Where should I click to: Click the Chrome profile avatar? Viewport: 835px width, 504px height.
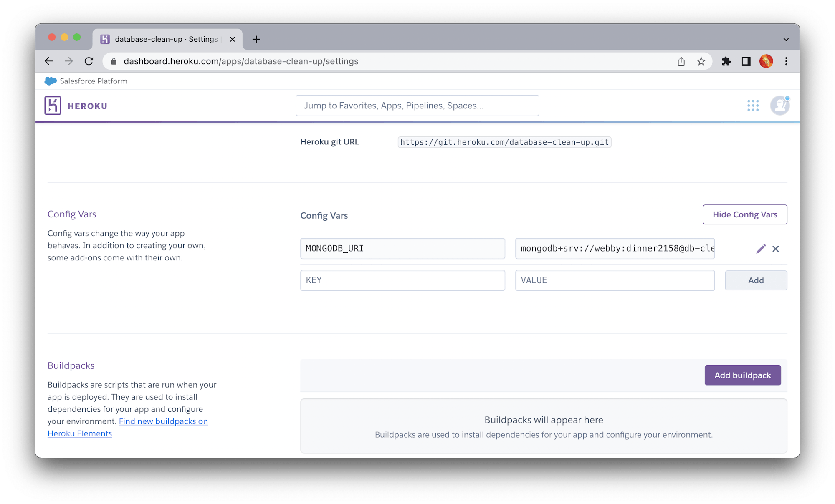tap(766, 61)
